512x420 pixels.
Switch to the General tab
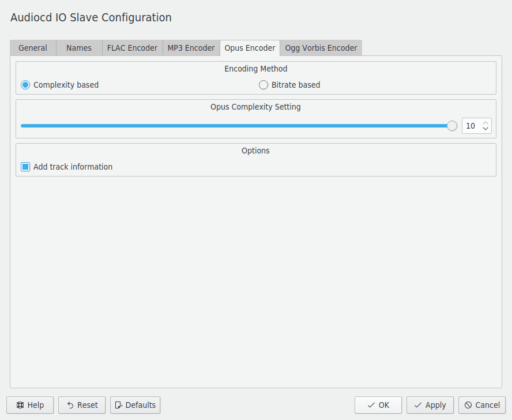pyautogui.click(x=32, y=48)
